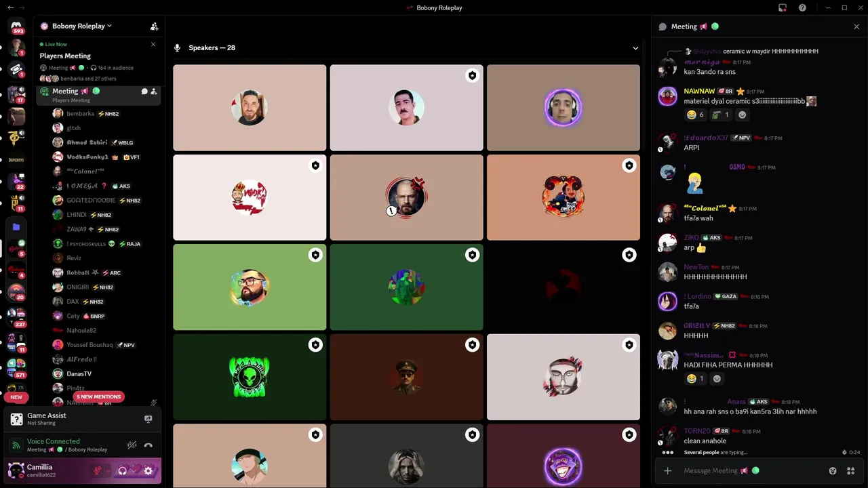This screenshot has height=488, width=868.
Task: Click username ZIKO in chat
Action: click(x=691, y=237)
